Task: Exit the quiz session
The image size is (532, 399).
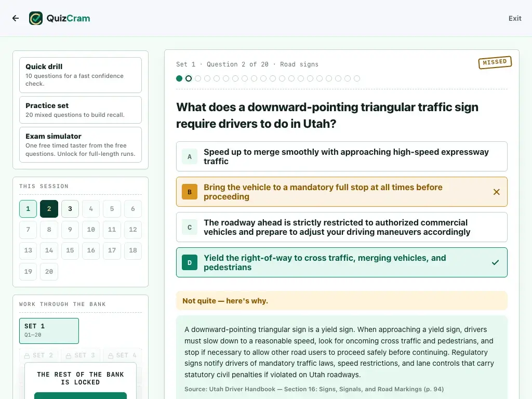Action: [x=515, y=18]
